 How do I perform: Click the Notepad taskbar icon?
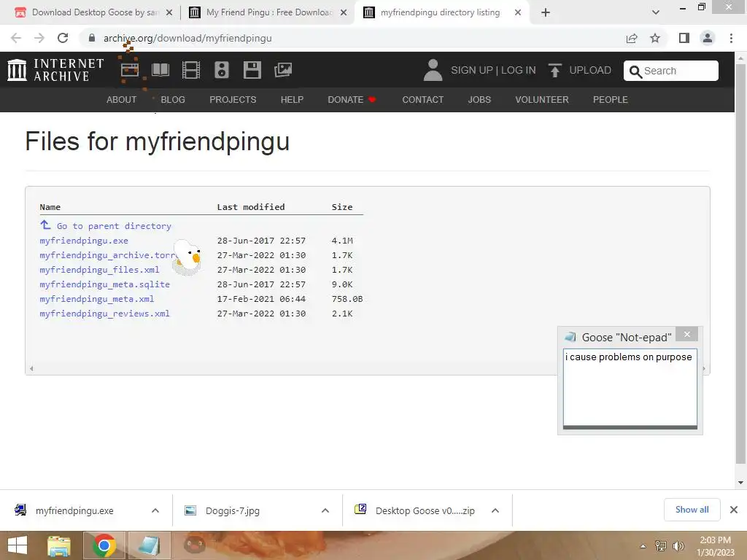pos(149,545)
